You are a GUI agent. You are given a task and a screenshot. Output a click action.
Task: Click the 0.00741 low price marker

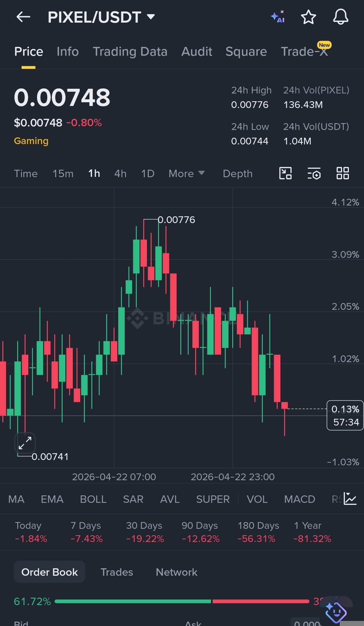[x=50, y=457]
